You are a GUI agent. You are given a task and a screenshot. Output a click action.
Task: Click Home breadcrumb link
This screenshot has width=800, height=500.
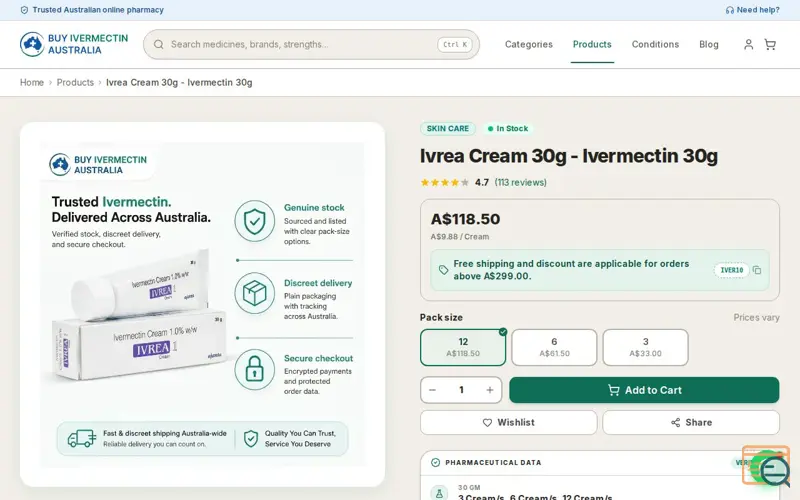click(32, 82)
